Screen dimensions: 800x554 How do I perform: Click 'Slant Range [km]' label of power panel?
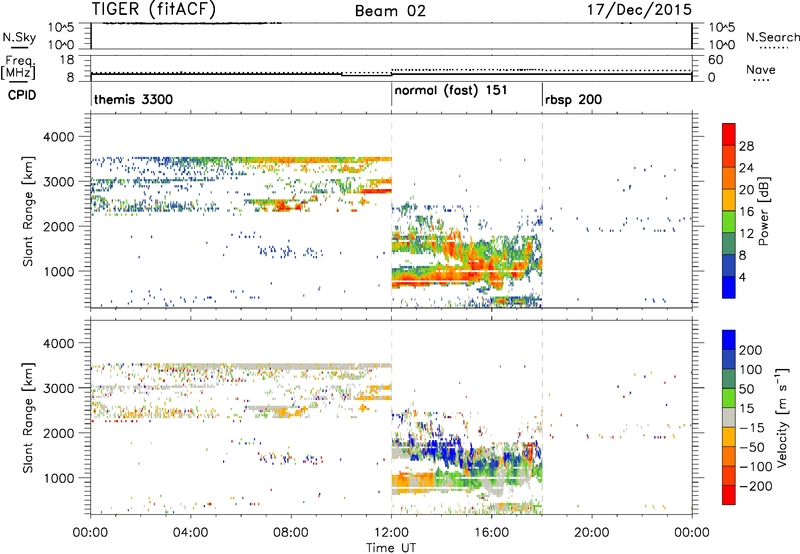pyautogui.click(x=28, y=211)
